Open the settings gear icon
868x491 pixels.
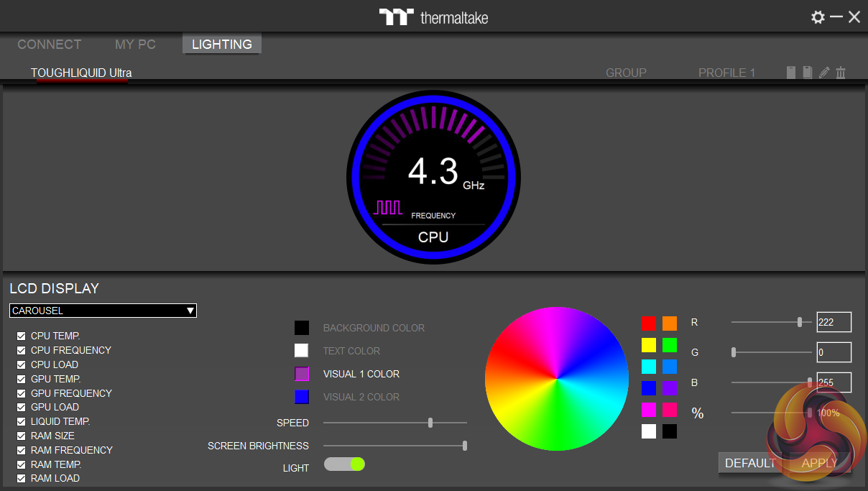point(818,17)
